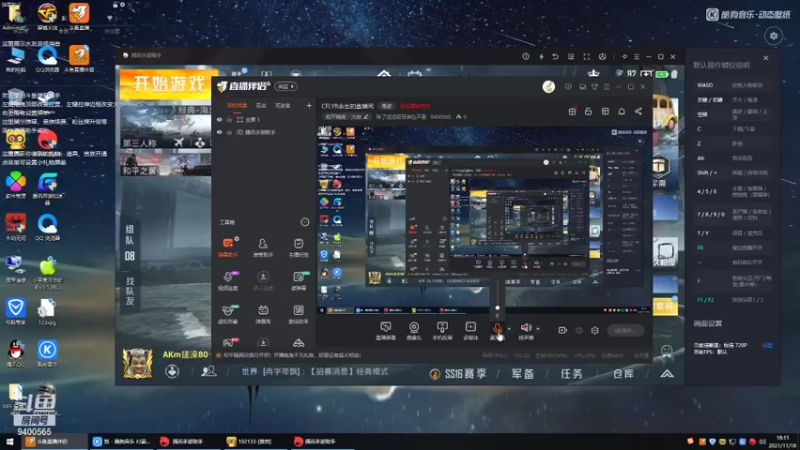Open the phone projection source
Screen dimensions: 800x450
click(442, 330)
